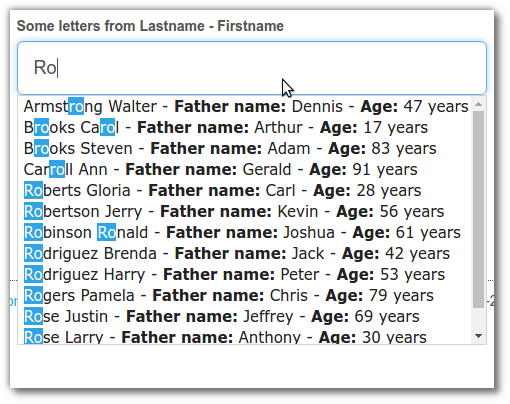
Task: Click the suggestion list scrollbar thumb
Action: [x=479, y=209]
